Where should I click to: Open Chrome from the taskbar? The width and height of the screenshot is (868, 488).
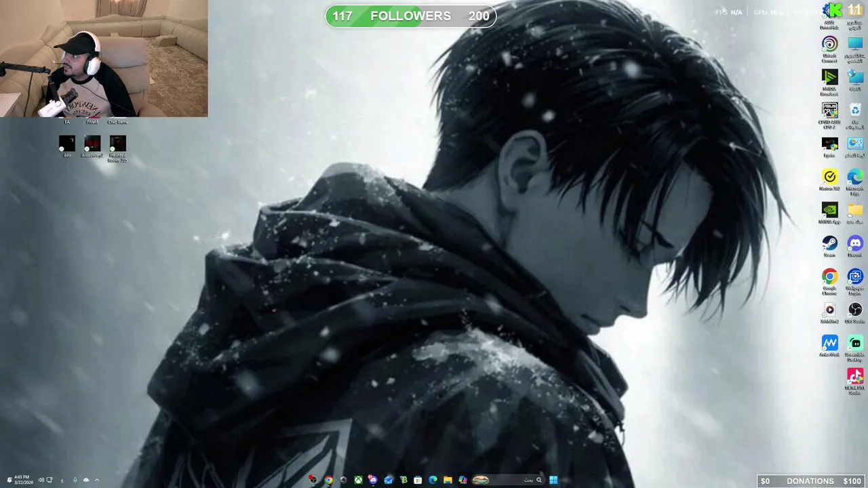pos(328,480)
